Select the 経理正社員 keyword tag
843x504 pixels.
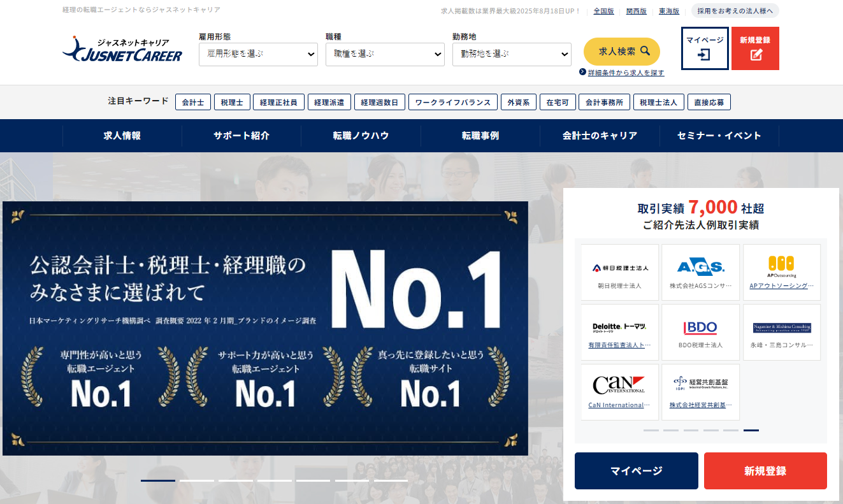(x=278, y=102)
